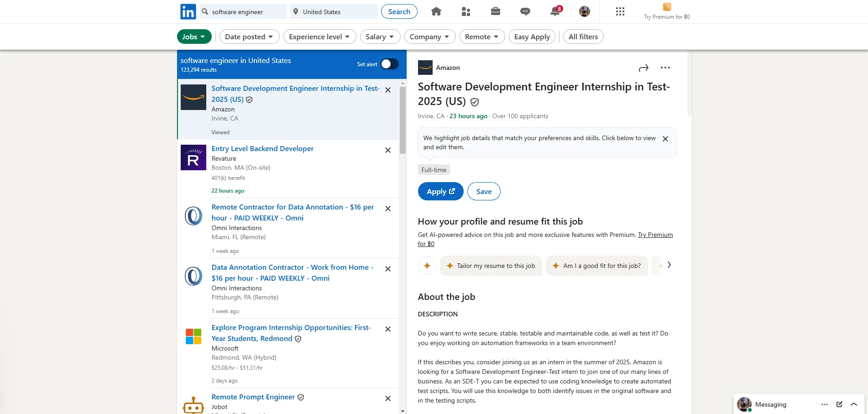Expand the Messaging panel chevron
868x414 pixels.
854,404
